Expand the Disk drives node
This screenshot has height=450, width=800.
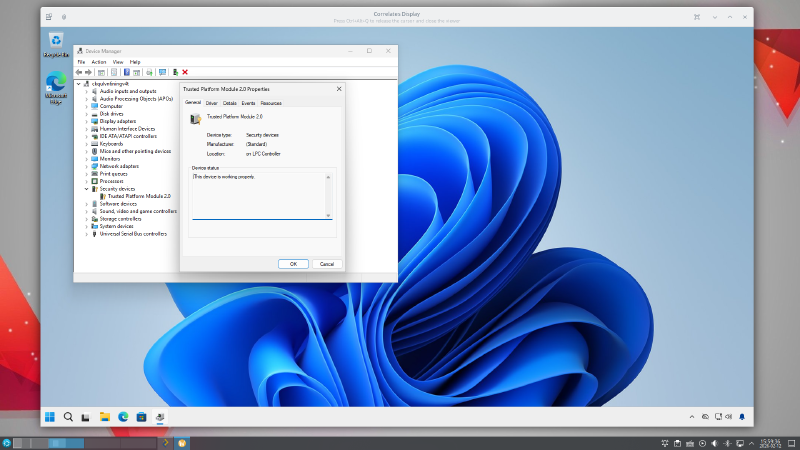(x=86, y=114)
